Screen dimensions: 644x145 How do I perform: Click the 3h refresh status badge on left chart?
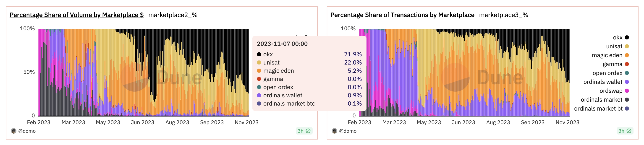coord(304,131)
